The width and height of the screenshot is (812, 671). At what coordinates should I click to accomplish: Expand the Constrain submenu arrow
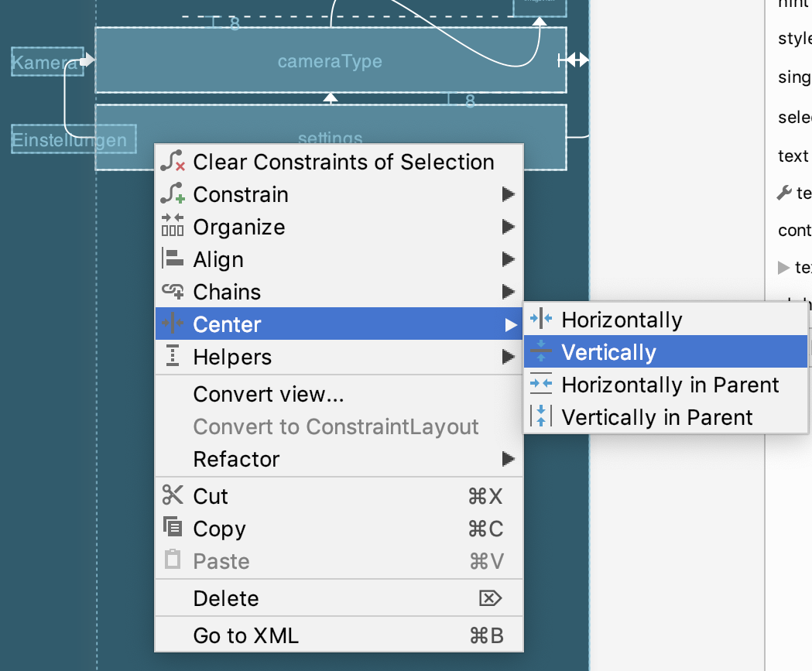[x=508, y=194]
